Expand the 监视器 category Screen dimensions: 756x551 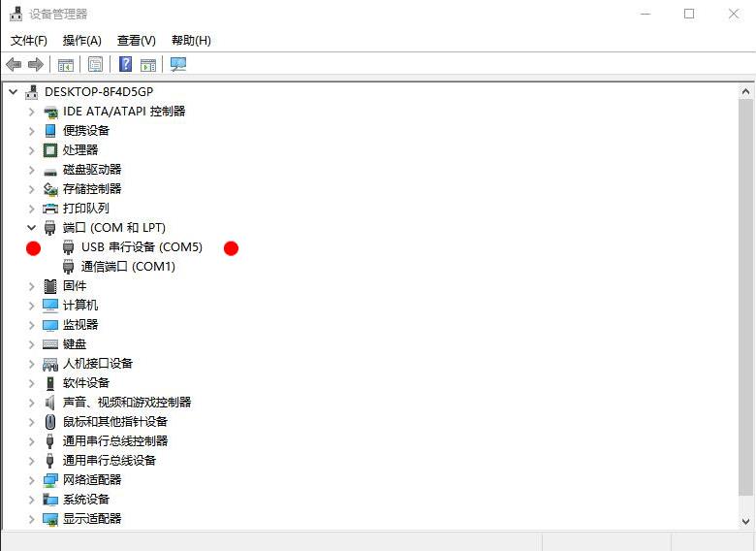coord(32,325)
